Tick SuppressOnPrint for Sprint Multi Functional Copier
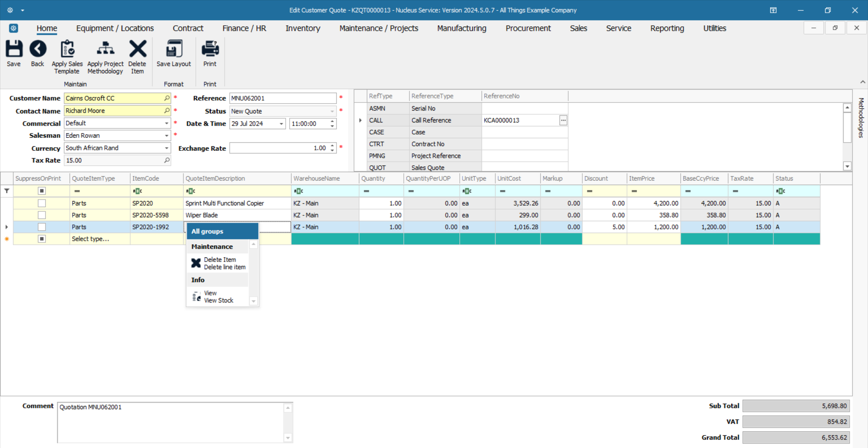Image resolution: width=868 pixels, height=448 pixels. pos(42,203)
